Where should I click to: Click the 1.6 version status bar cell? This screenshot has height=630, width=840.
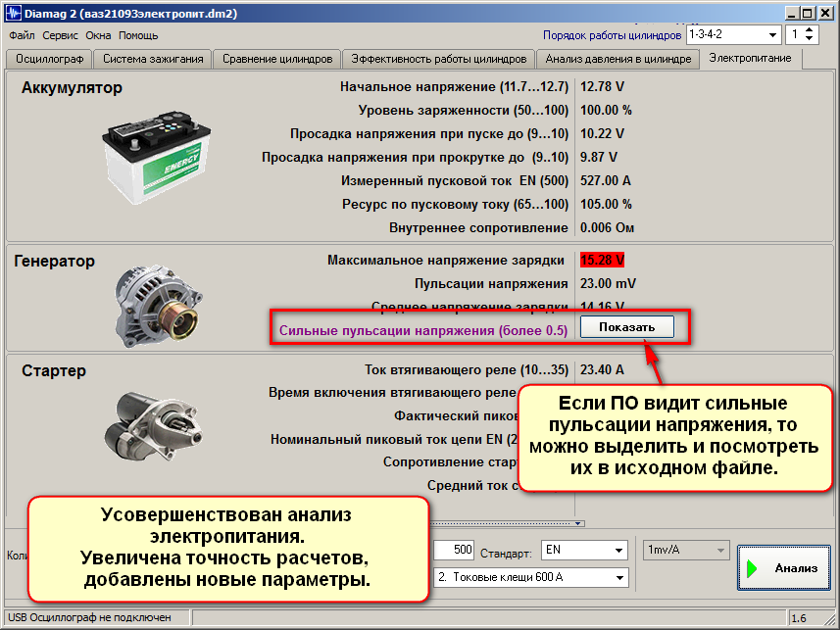click(799, 618)
